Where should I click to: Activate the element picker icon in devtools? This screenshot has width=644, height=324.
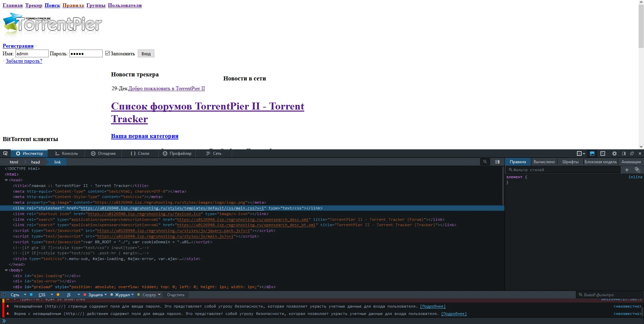[5, 153]
